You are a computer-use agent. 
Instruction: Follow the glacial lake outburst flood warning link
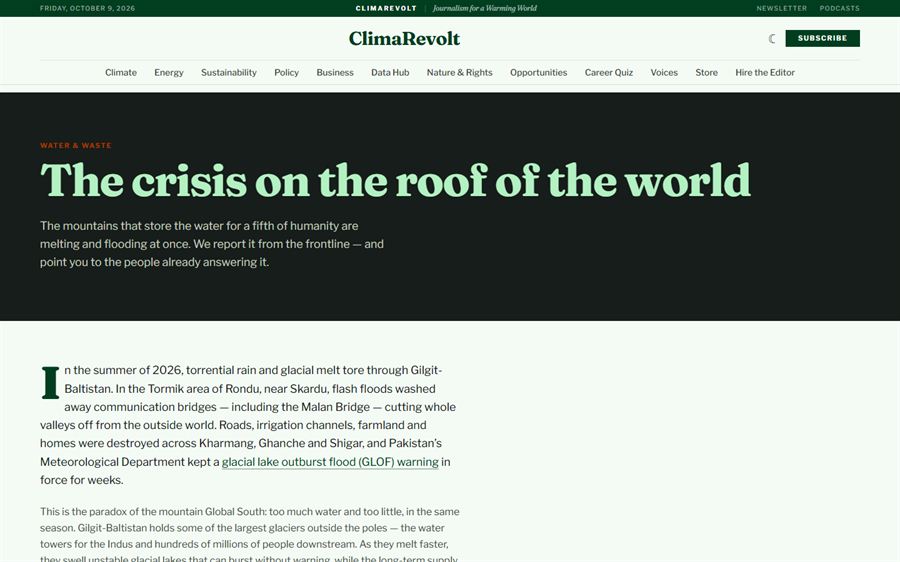pyautogui.click(x=330, y=462)
